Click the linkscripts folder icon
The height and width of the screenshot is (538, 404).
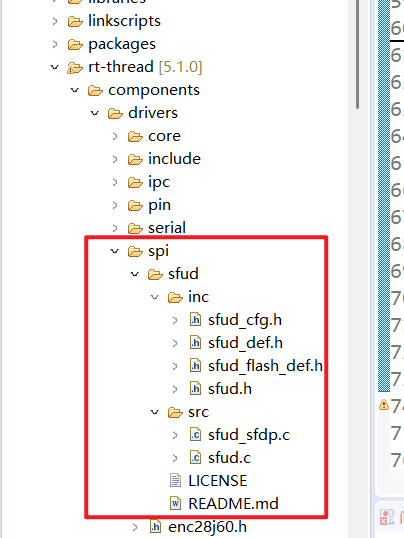point(75,22)
